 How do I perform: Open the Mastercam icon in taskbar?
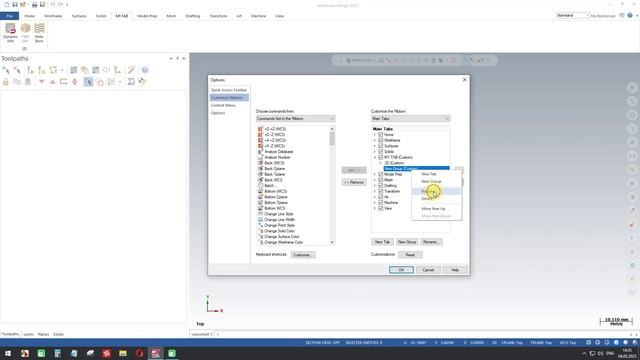[156, 353]
